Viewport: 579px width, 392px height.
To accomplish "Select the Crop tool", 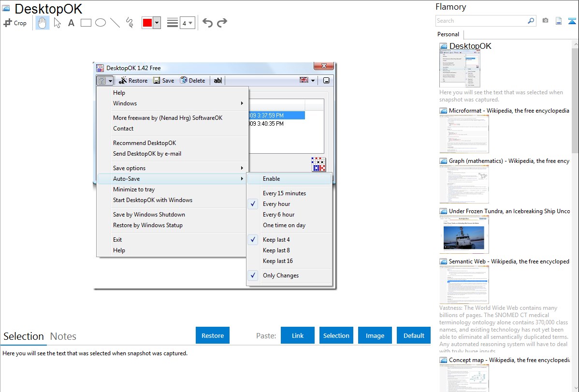I will [15, 23].
